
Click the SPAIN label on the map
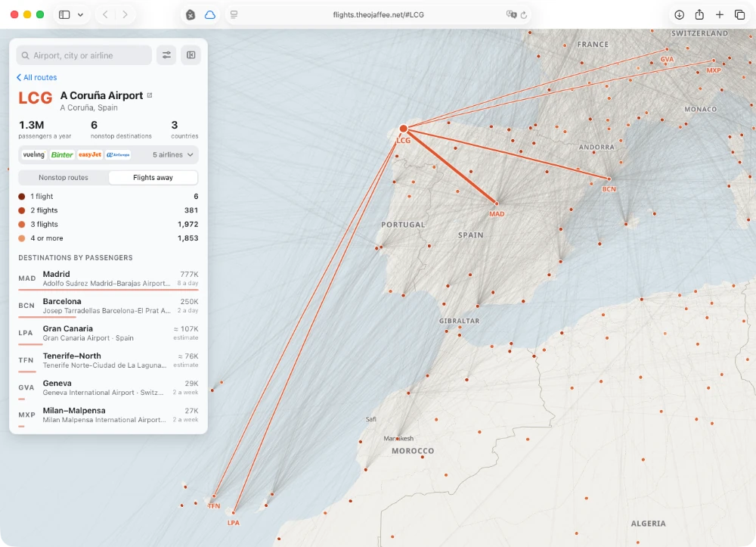click(x=470, y=235)
